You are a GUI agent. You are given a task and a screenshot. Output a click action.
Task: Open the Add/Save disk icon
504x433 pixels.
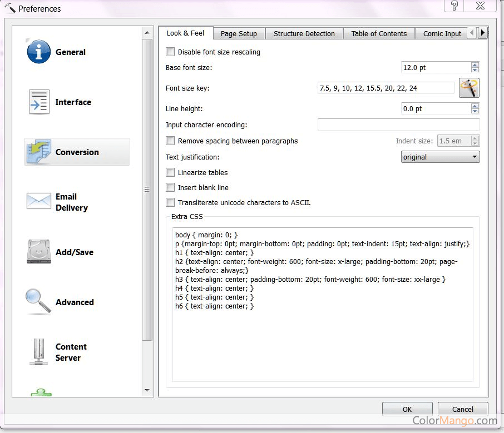39,252
